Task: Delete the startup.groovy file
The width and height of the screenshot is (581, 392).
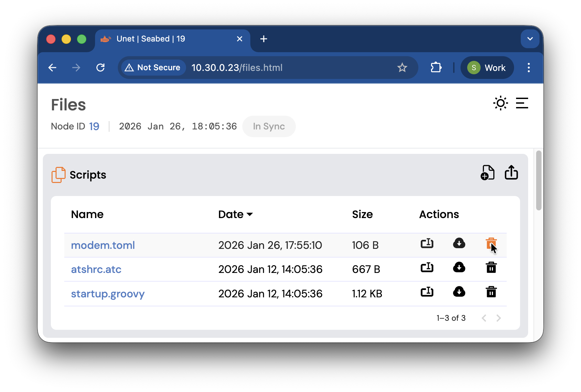Action: [491, 292]
